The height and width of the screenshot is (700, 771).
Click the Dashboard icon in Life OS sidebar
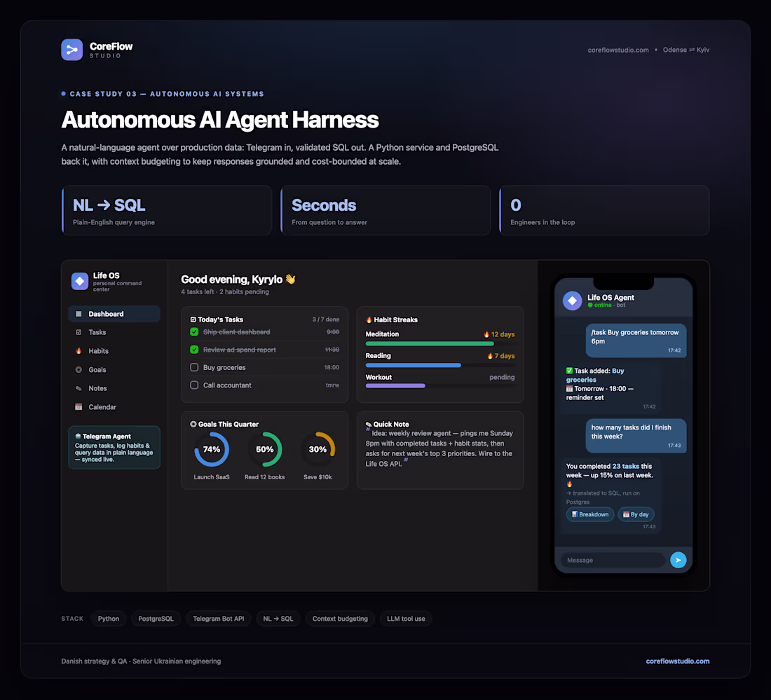(x=79, y=314)
